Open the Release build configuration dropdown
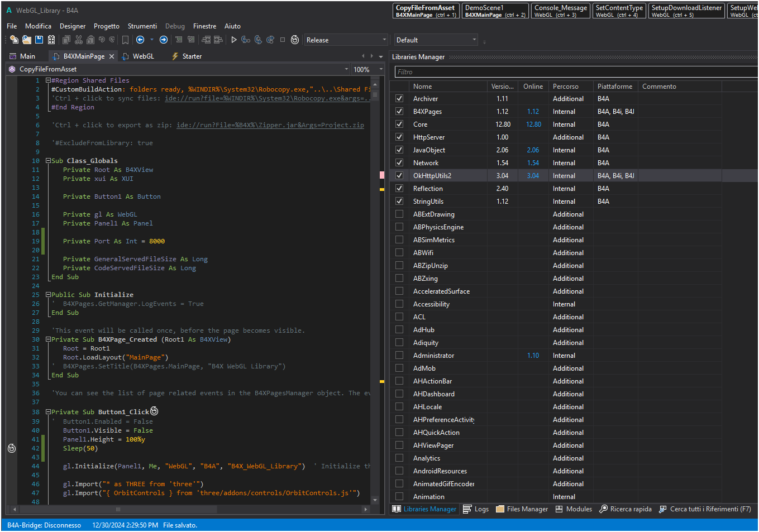The image size is (759, 532). click(346, 40)
